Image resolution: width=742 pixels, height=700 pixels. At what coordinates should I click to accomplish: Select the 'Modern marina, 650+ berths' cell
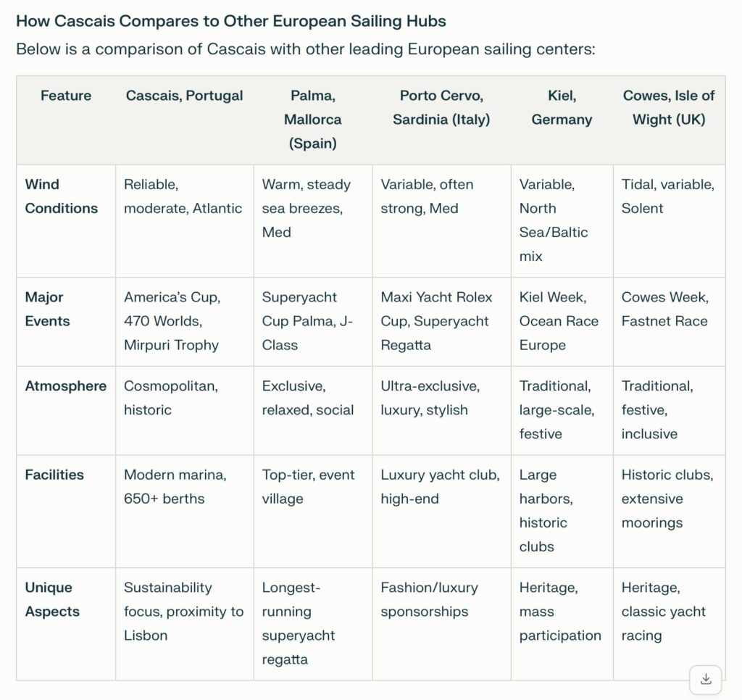click(175, 486)
